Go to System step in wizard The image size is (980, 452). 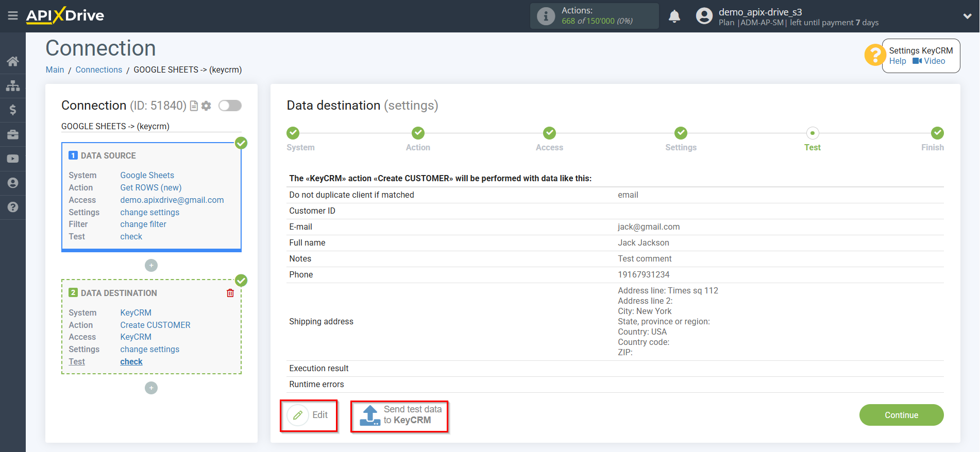pos(300,140)
